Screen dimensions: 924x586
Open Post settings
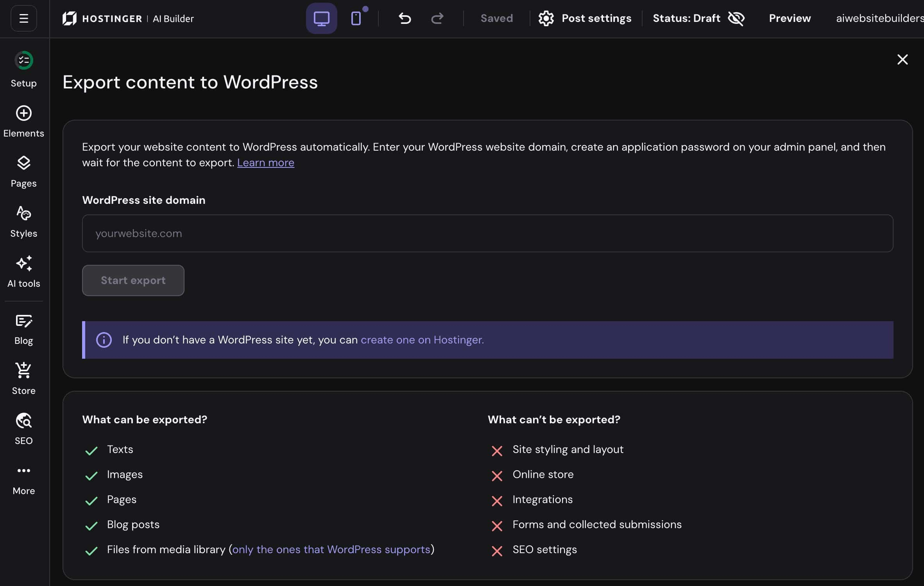click(585, 18)
